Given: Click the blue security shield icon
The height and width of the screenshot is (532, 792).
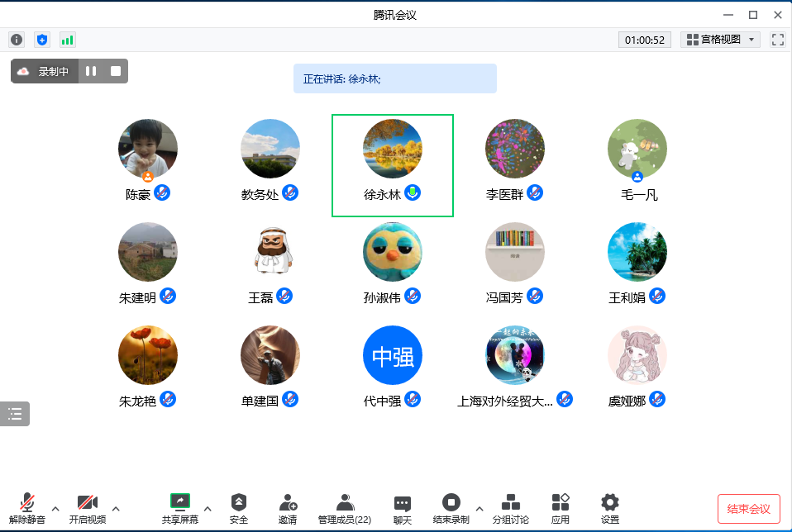Looking at the screenshot, I should pos(42,40).
